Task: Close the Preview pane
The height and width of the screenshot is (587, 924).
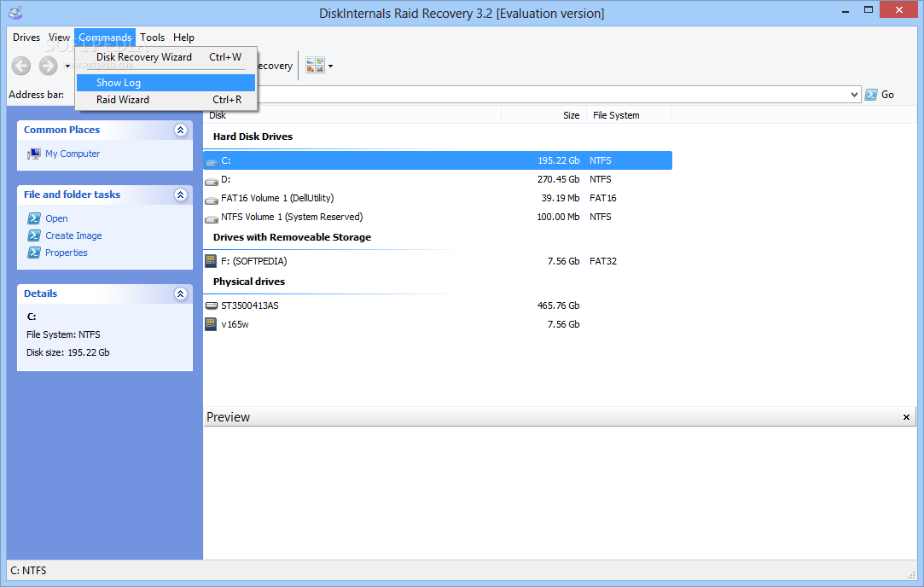Action: [906, 417]
